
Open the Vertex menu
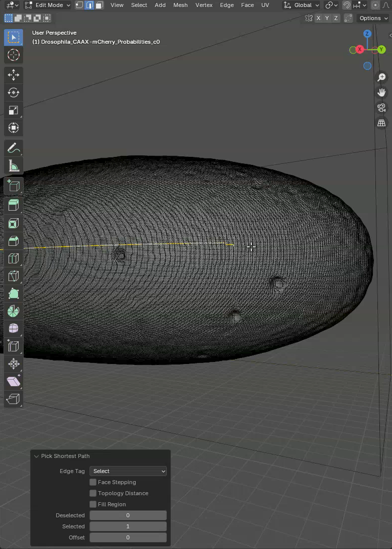(x=204, y=5)
